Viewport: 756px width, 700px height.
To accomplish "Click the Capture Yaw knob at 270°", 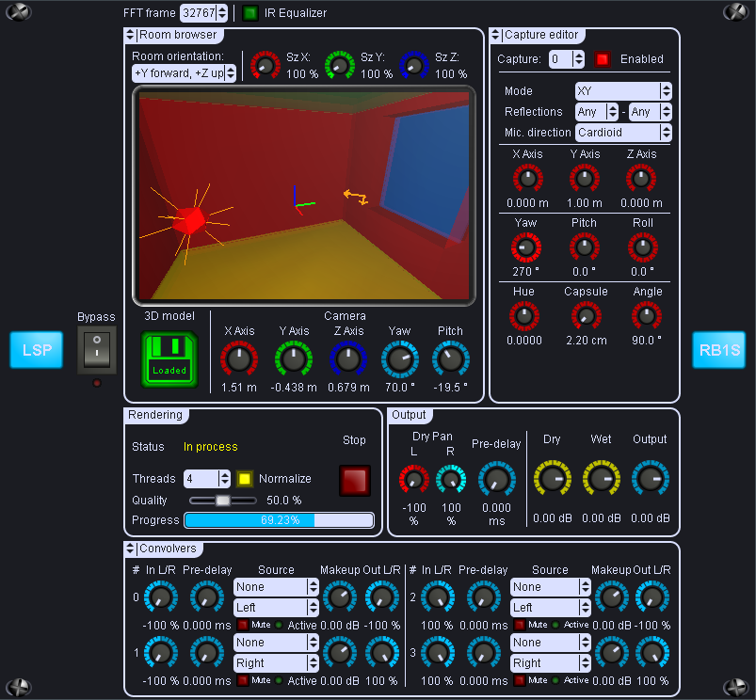I will 526,247.
